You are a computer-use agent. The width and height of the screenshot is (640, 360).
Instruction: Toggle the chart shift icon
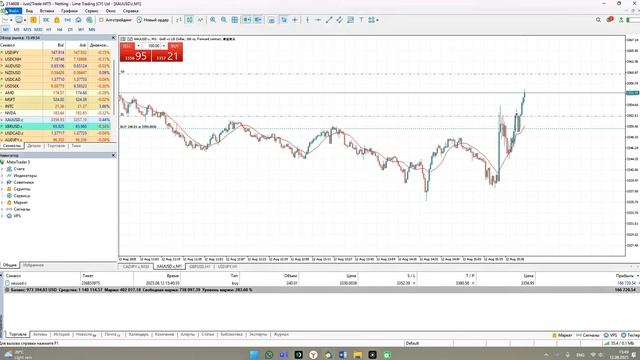[x=258, y=20]
